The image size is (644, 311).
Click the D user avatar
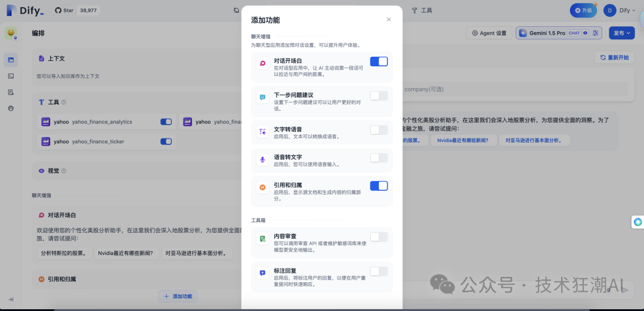(x=609, y=11)
